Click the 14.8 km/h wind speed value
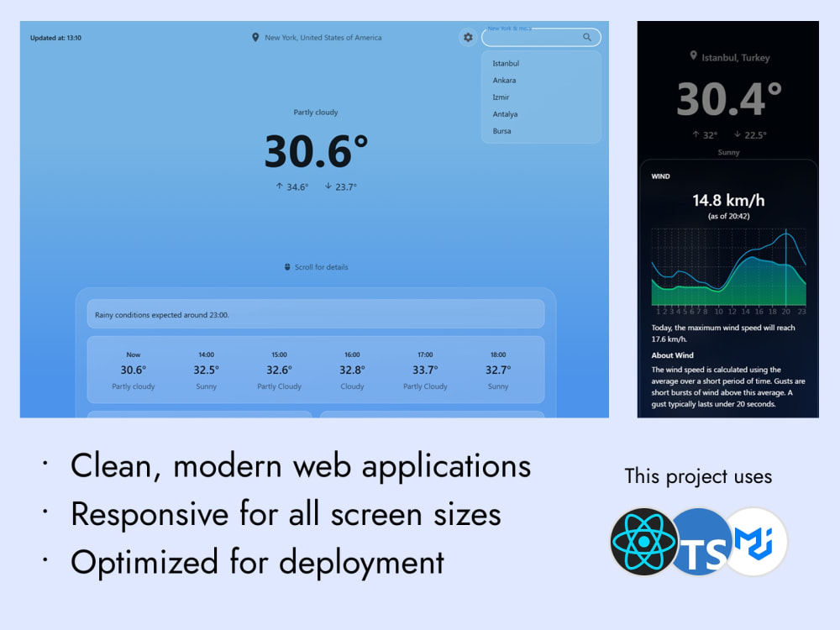The width and height of the screenshot is (840, 630). [728, 201]
